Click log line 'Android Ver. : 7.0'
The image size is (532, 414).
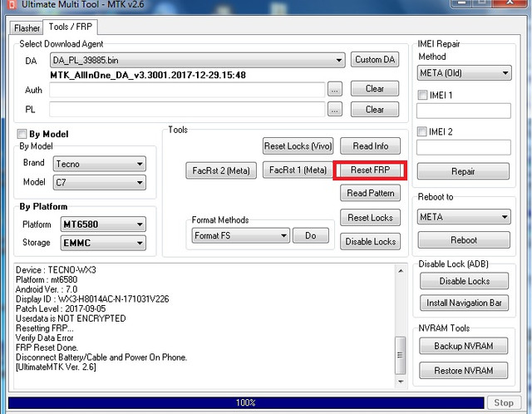point(47,289)
